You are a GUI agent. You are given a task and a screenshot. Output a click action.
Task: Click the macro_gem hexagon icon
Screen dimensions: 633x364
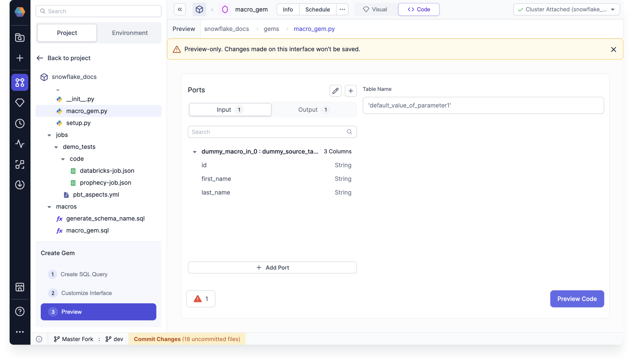tap(225, 10)
